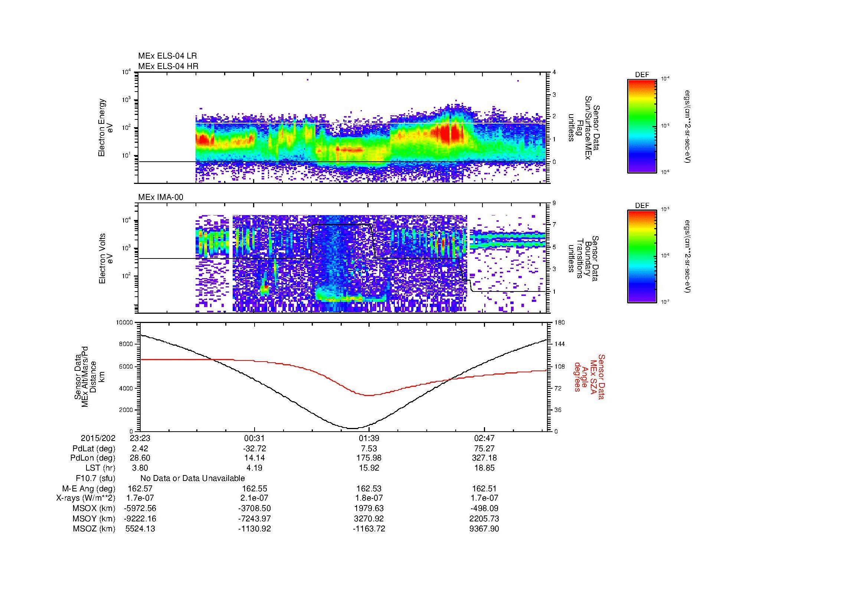868x613 pixels.
Task: Click the lower DEF color bar beside IMA
Action: (642, 257)
